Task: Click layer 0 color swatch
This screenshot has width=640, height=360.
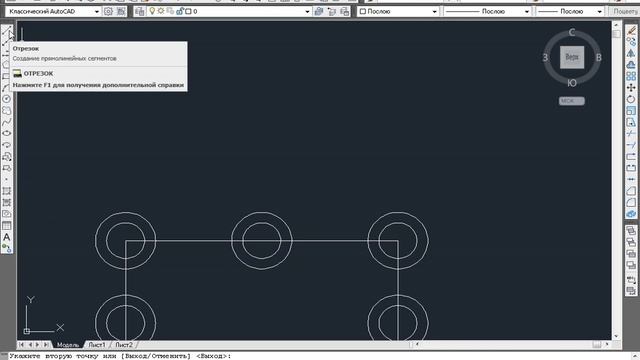Action: (188, 11)
